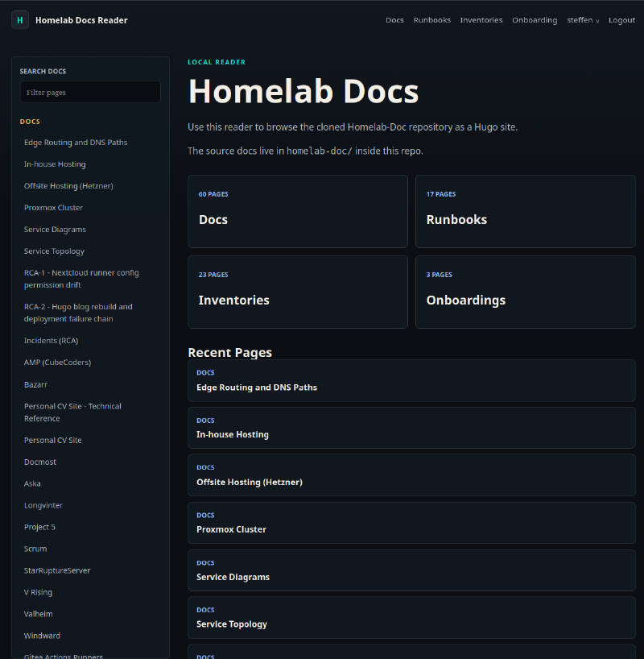This screenshot has height=659, width=644.
Task: Open recent page In-house Hosting
Action: (x=411, y=428)
